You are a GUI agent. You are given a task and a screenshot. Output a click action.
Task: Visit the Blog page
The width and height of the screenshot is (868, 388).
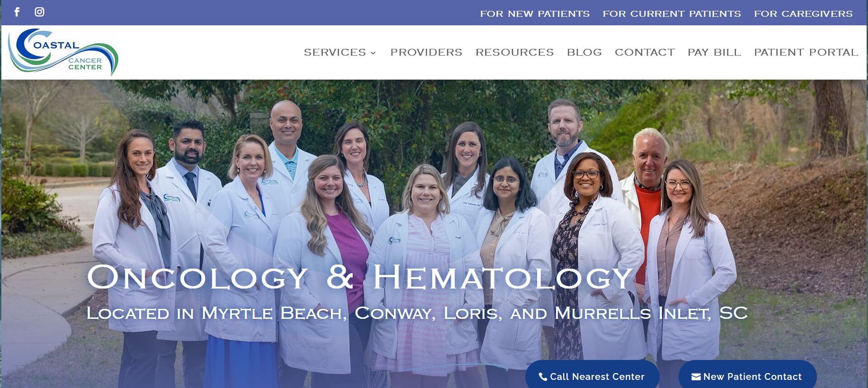click(585, 52)
